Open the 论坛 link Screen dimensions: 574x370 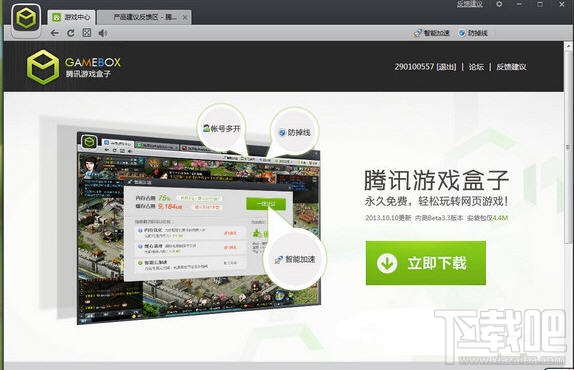pyautogui.click(x=476, y=67)
